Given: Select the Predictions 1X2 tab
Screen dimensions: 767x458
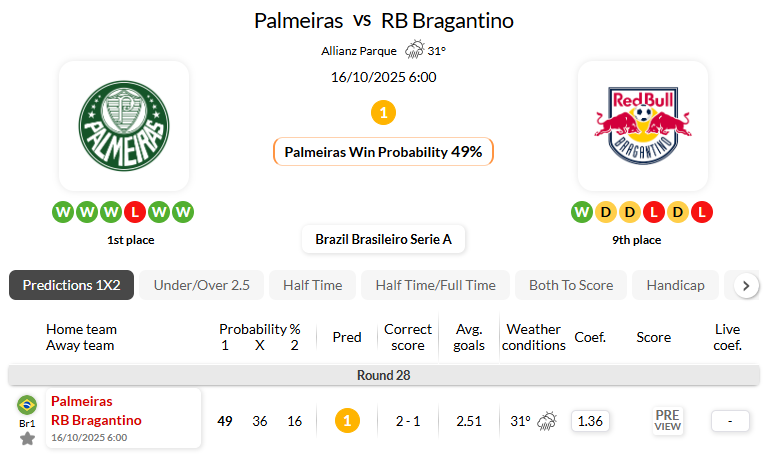Looking at the screenshot, I should [72, 285].
